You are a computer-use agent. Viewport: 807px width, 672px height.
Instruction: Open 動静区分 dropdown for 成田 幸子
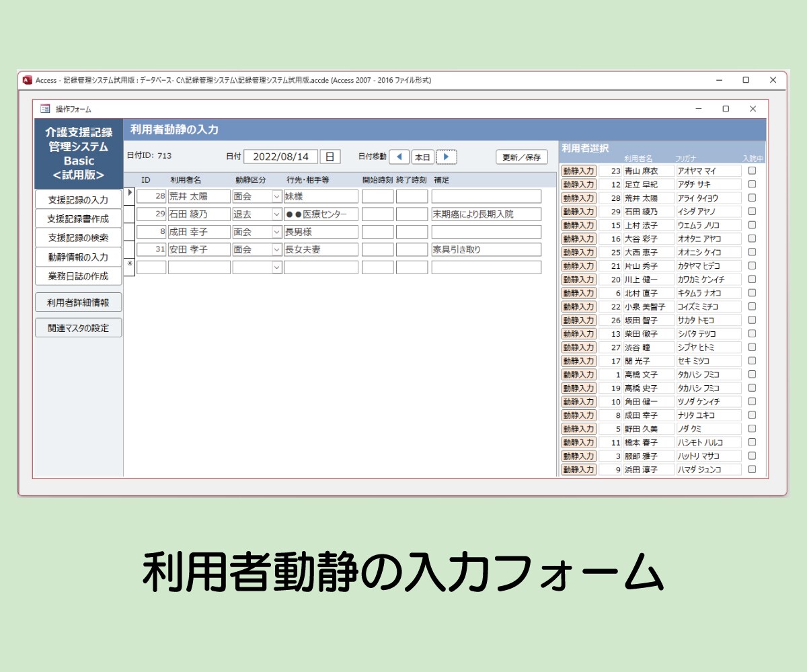pos(276,232)
